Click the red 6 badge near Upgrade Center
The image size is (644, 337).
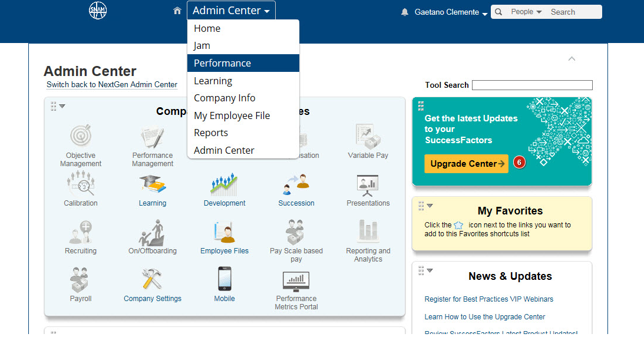[x=519, y=163]
